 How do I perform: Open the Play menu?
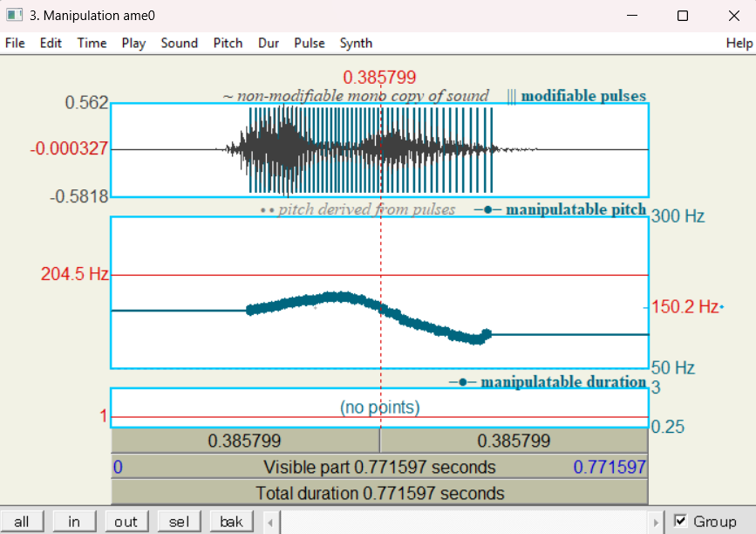click(133, 44)
